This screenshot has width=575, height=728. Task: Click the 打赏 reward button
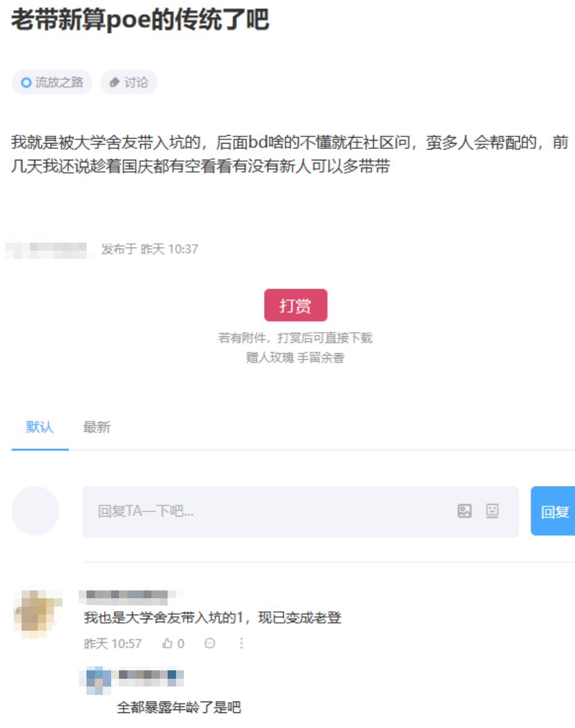[x=296, y=305]
